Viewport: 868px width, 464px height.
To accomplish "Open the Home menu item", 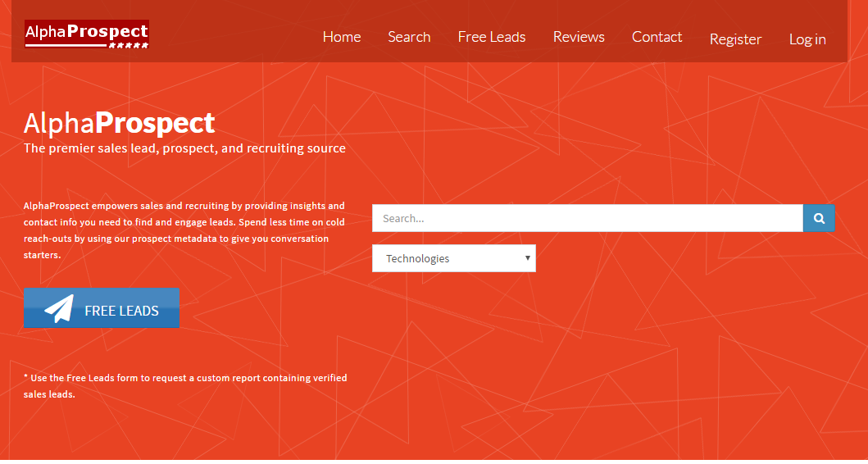I will pyautogui.click(x=342, y=37).
